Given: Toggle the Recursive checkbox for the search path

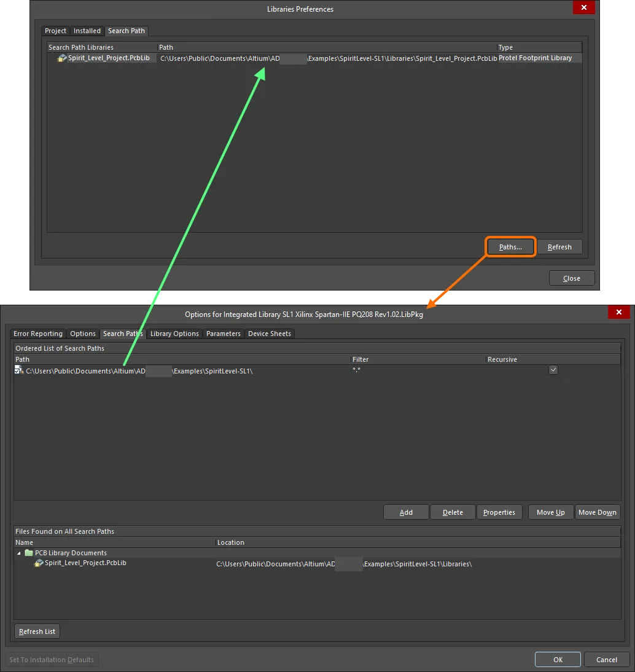Looking at the screenshot, I should coord(553,370).
